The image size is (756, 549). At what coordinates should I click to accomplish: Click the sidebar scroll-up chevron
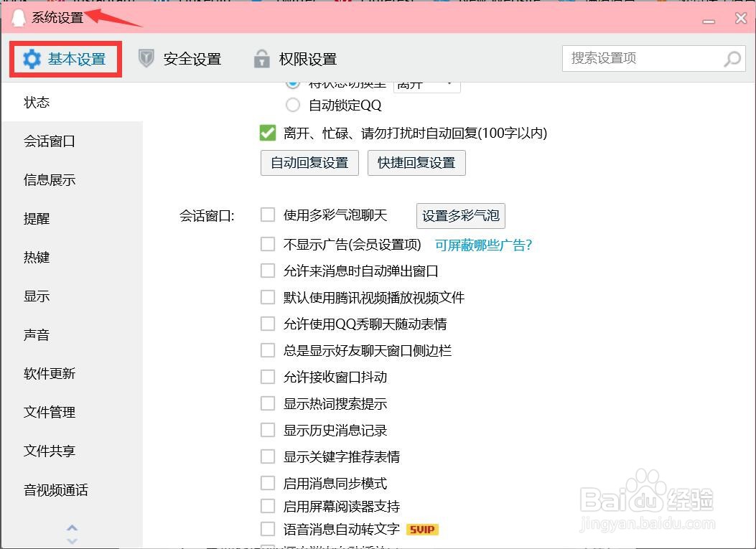click(x=72, y=528)
